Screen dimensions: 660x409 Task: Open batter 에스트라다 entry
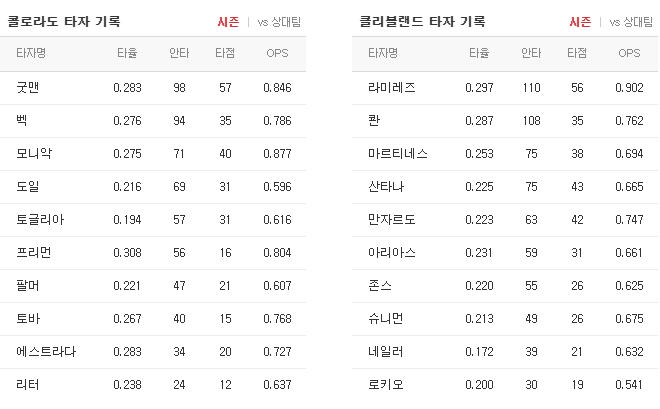(46, 352)
